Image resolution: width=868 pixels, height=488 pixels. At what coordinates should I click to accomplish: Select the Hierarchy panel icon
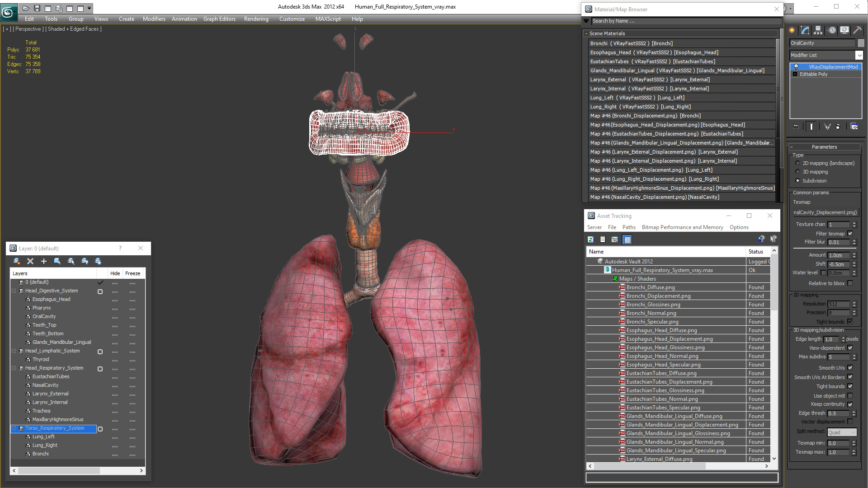818,30
